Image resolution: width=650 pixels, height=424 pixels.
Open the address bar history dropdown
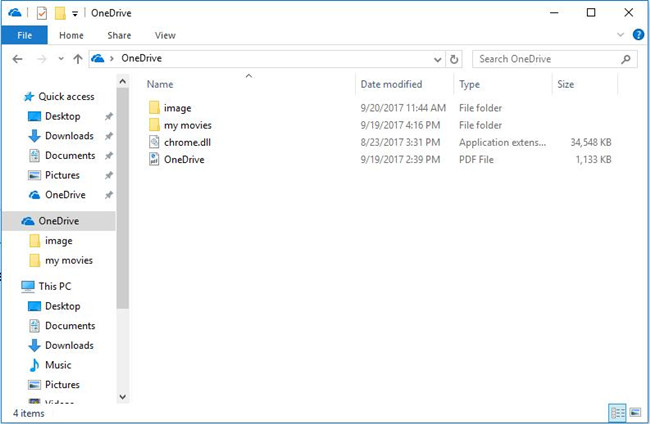click(x=437, y=60)
